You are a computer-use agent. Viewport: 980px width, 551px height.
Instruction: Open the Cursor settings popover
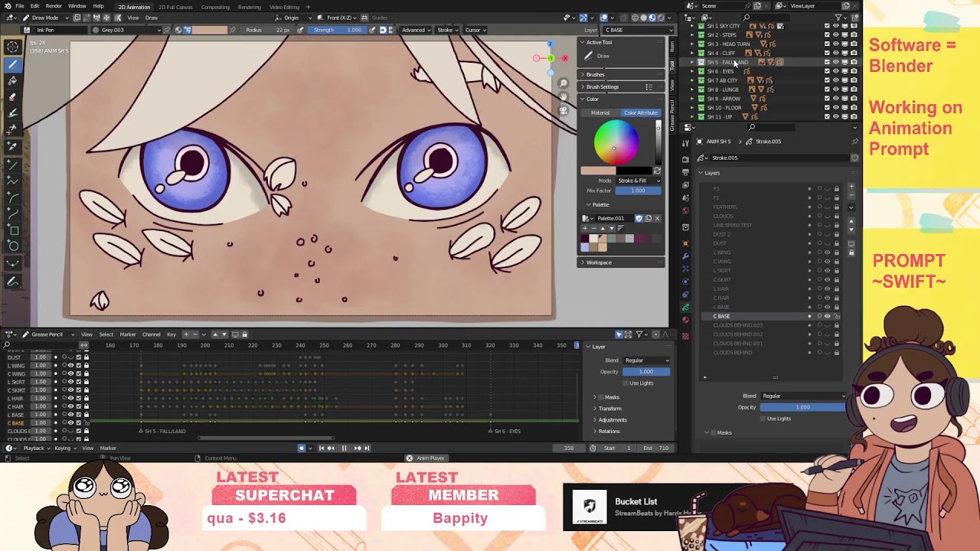(475, 30)
